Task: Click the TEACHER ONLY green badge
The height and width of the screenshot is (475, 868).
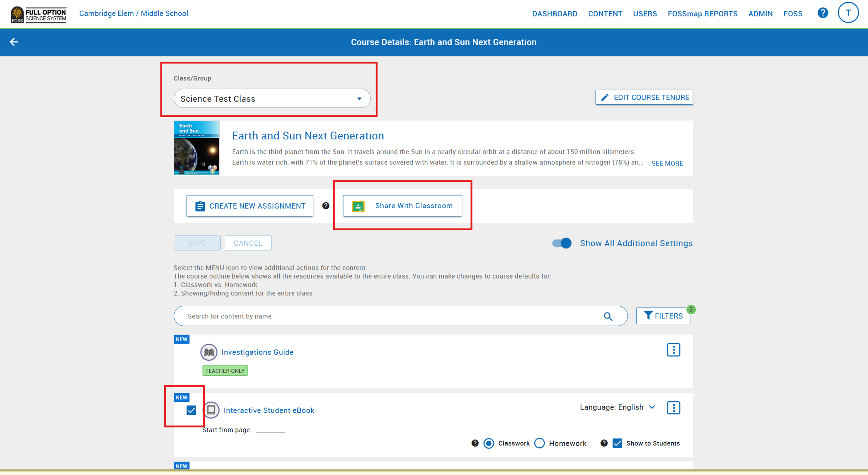Action: [225, 371]
